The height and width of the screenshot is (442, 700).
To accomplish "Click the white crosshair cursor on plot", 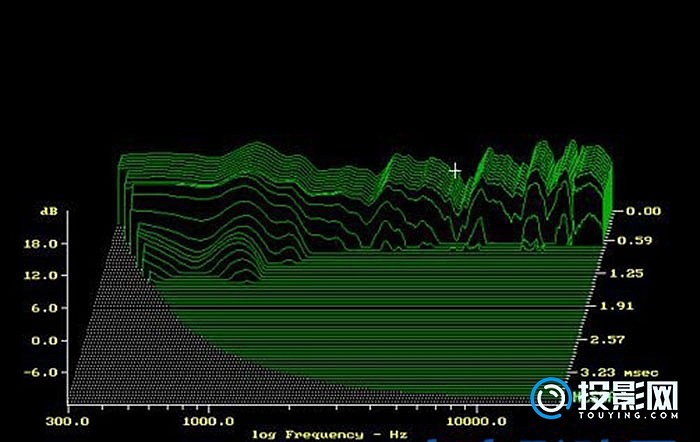I will click(456, 171).
